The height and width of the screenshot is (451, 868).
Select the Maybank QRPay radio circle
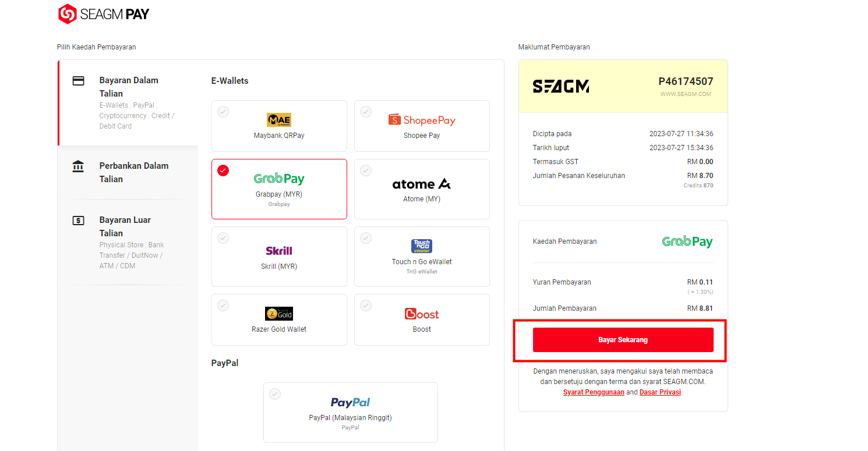(223, 112)
